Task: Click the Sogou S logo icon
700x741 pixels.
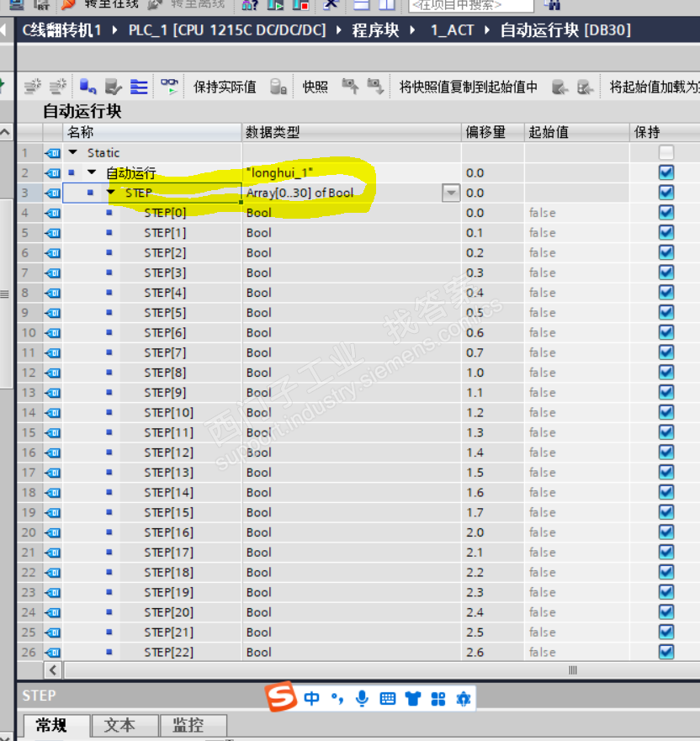Action: [x=281, y=697]
